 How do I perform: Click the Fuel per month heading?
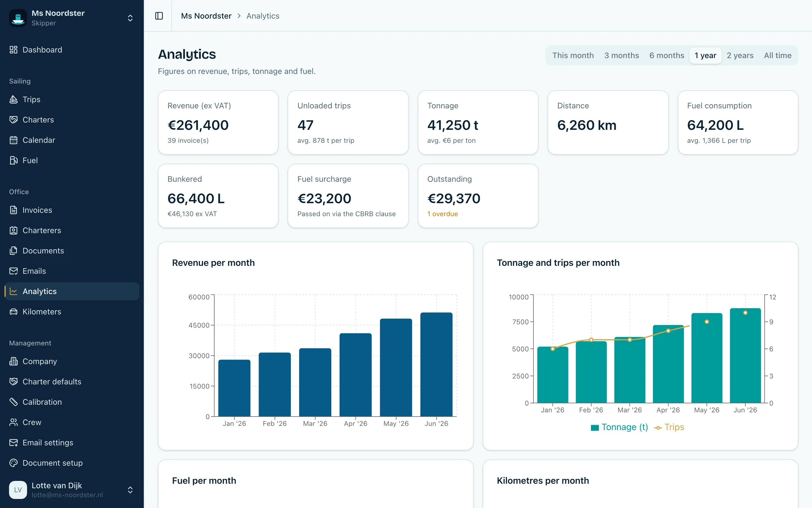(x=204, y=481)
